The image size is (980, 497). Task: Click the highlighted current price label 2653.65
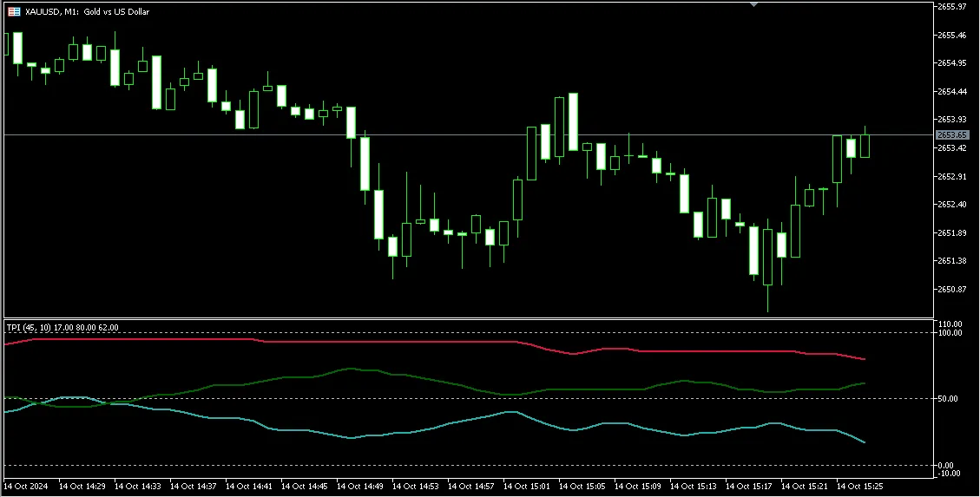[x=952, y=134]
